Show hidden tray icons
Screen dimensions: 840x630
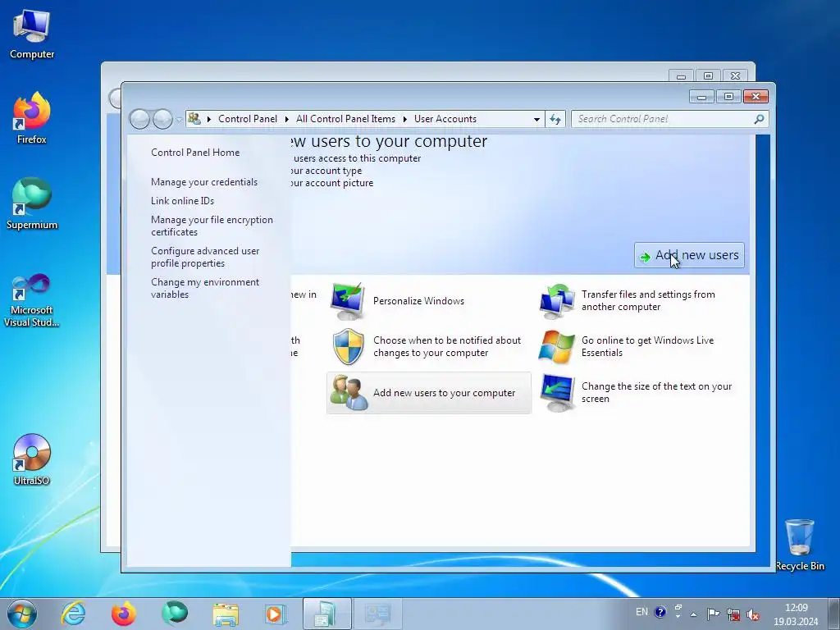694,614
